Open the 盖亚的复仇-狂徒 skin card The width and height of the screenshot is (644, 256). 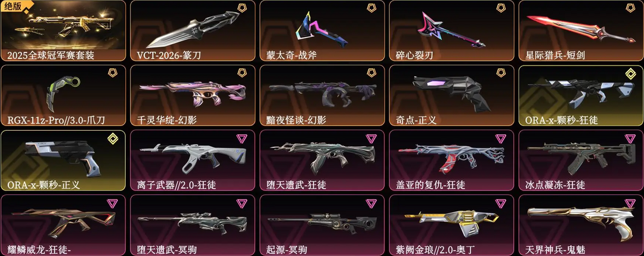[451, 161]
